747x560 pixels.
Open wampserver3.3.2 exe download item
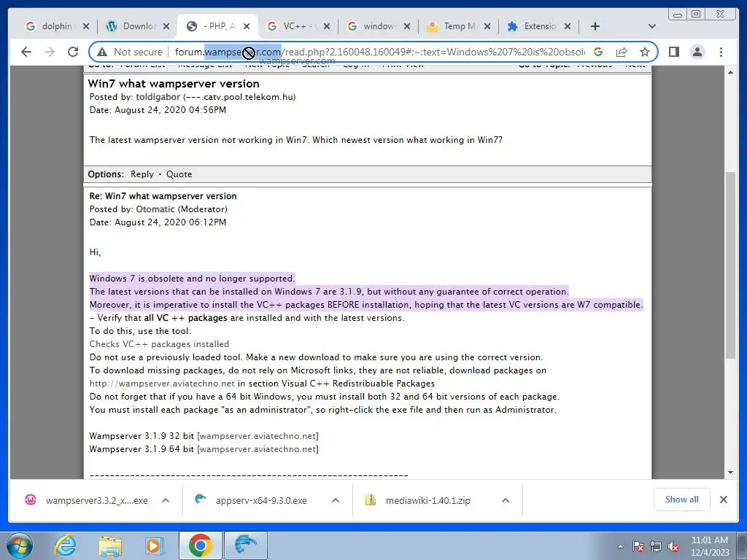point(86,500)
